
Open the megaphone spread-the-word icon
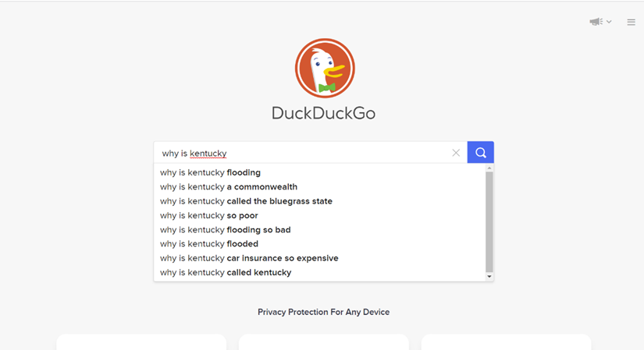pyautogui.click(x=596, y=22)
